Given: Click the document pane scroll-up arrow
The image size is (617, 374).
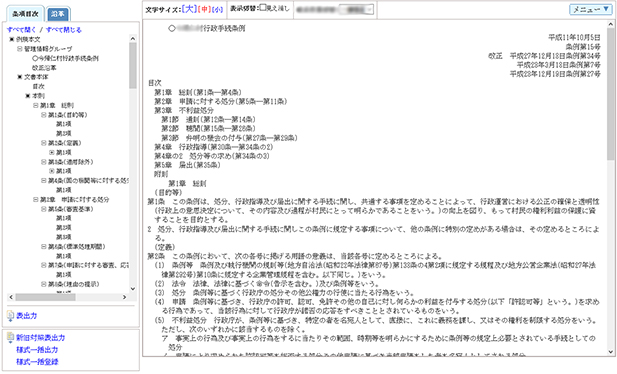Looking at the screenshot, I should point(611,24).
